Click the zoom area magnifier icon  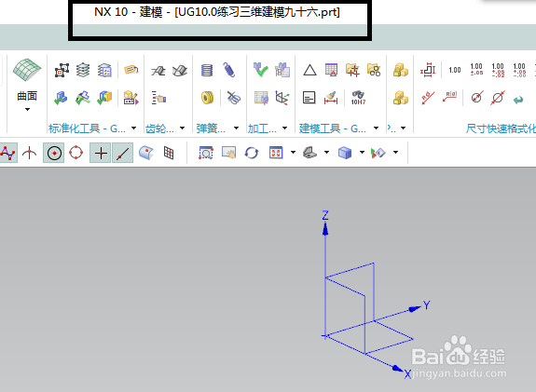tap(206, 153)
